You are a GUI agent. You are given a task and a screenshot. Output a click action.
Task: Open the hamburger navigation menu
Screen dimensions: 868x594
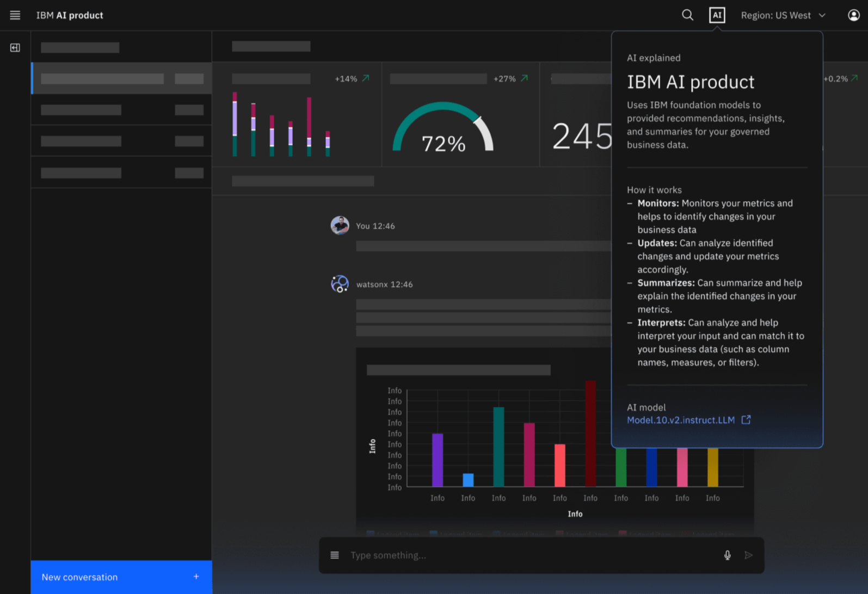click(15, 15)
